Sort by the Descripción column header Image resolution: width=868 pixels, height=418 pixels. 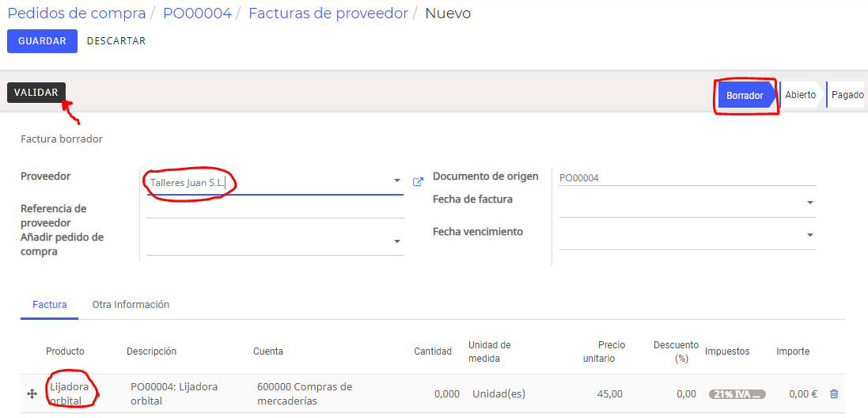[x=152, y=351]
